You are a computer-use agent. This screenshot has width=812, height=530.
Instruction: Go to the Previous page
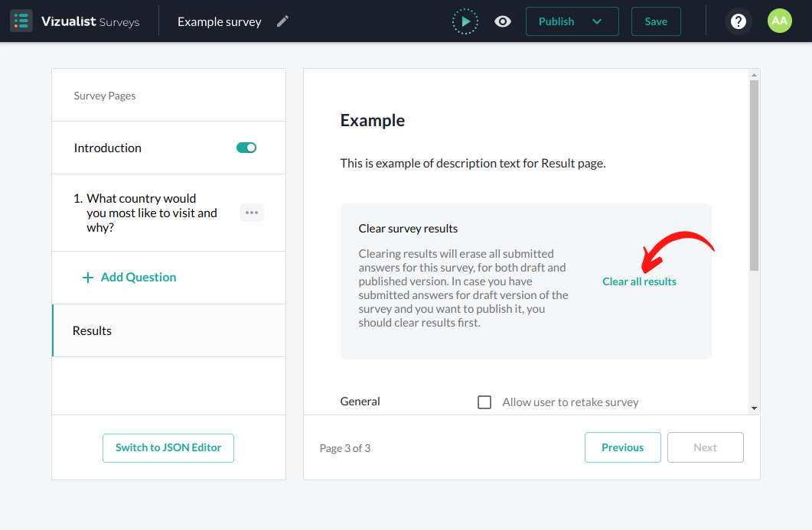pos(622,447)
